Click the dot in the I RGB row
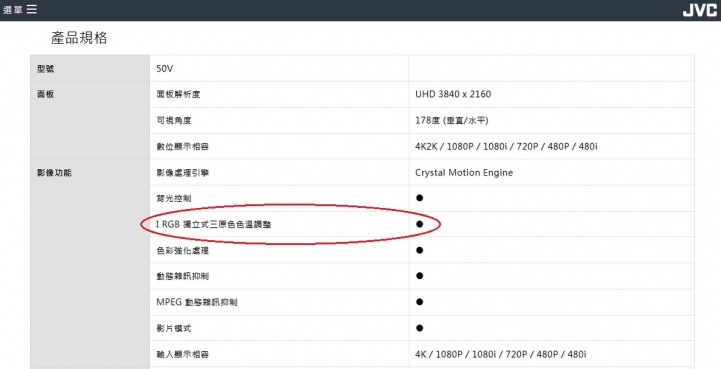The height and width of the screenshot is (369, 721). click(419, 224)
